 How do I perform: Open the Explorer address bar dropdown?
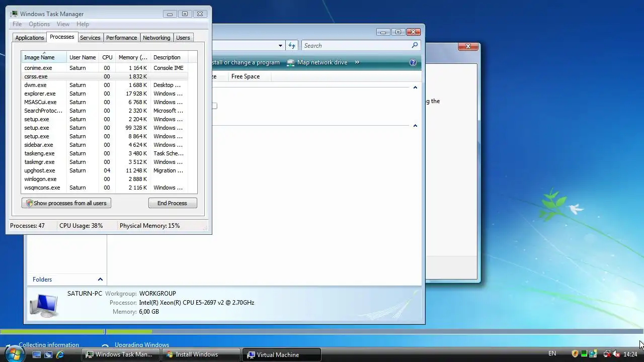tap(280, 46)
